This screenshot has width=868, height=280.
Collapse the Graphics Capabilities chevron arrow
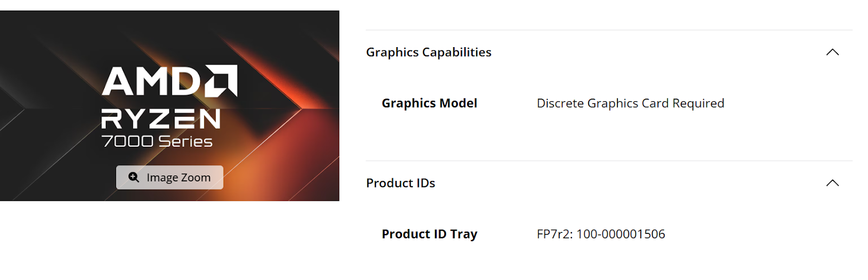(x=832, y=52)
